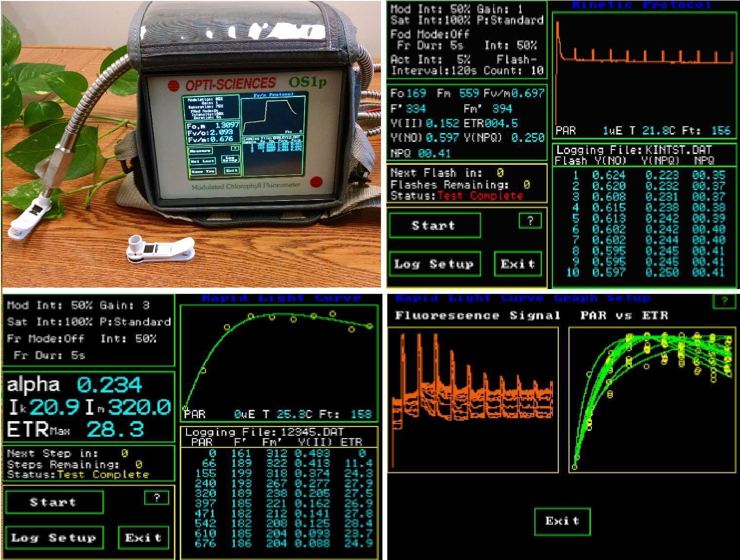Exit the Kinetic Protocol screen
The image size is (740, 560).
517,264
